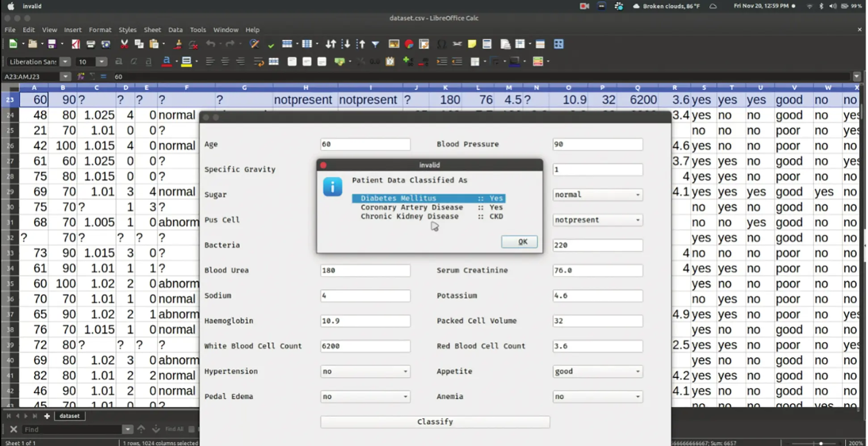
Task: Click the Add Decimal Place icon
Action: tap(408, 62)
